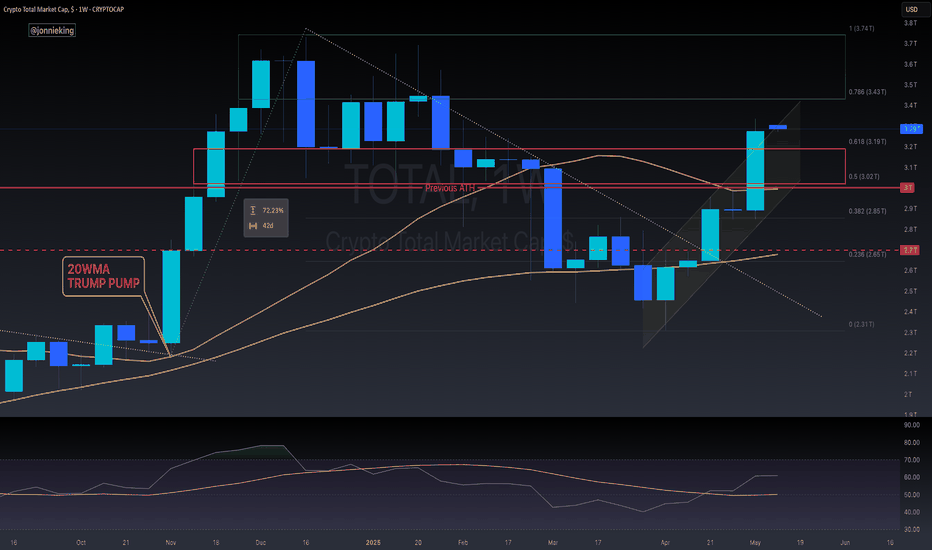Click Jun on the time axis
This screenshot has width=932, height=550.
845,543
